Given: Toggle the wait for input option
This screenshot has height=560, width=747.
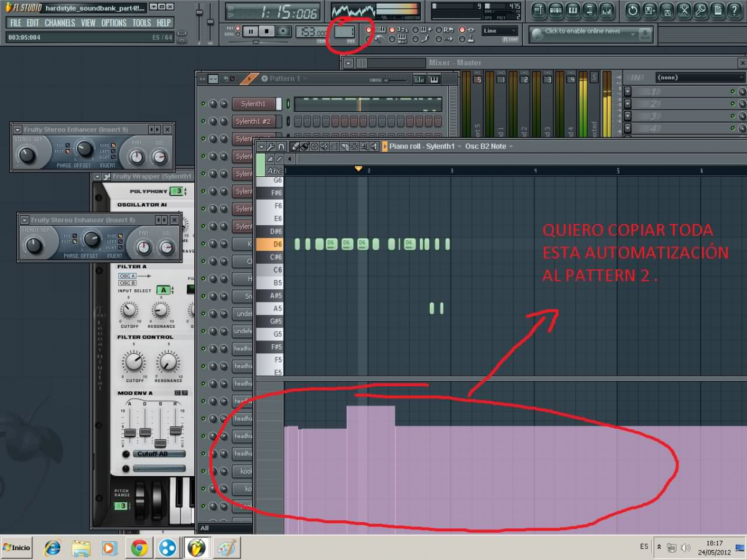Looking at the screenshot, I should (393, 39).
